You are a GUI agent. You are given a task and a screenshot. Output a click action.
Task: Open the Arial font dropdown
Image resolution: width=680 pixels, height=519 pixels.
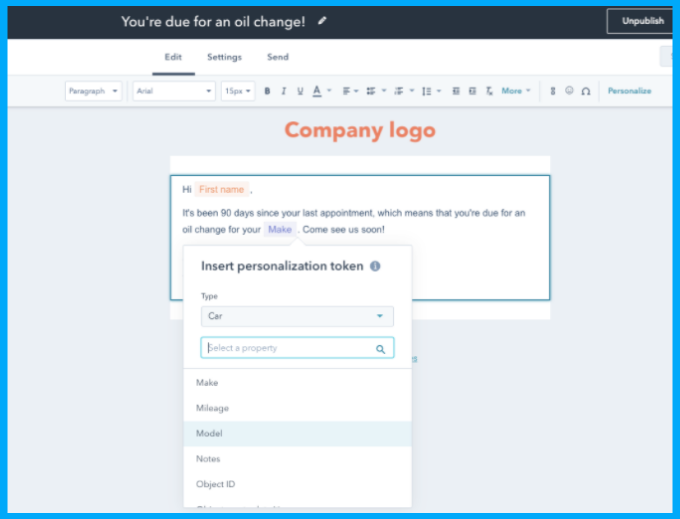pyautogui.click(x=174, y=91)
